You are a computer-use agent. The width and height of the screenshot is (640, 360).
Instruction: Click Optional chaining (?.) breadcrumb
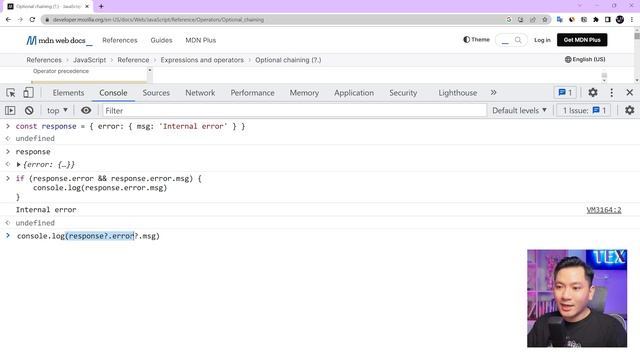point(288,60)
